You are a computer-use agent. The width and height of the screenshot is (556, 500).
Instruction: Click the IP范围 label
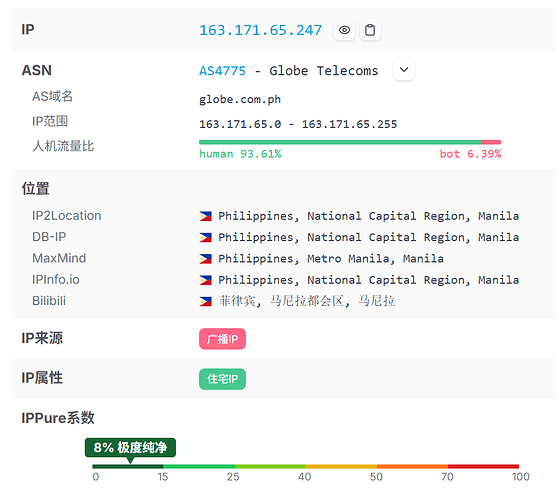coord(50,121)
